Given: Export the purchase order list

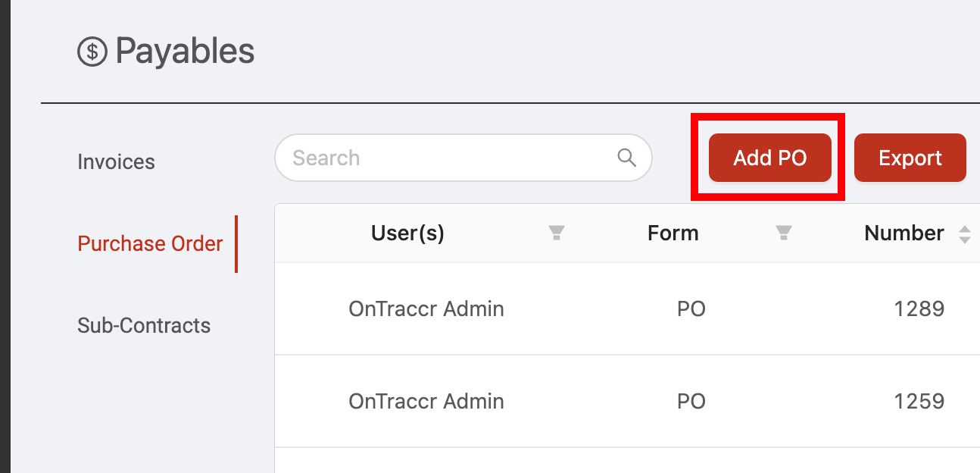Looking at the screenshot, I should (910, 158).
